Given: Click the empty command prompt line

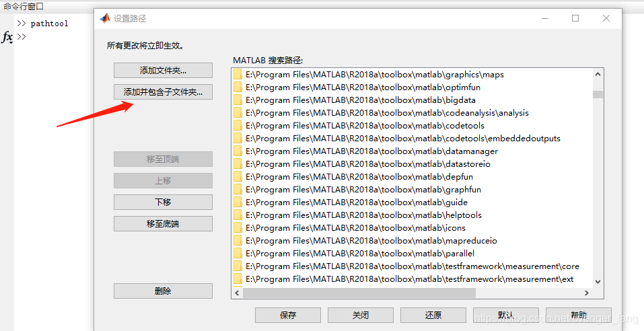Looking at the screenshot, I should point(22,36).
